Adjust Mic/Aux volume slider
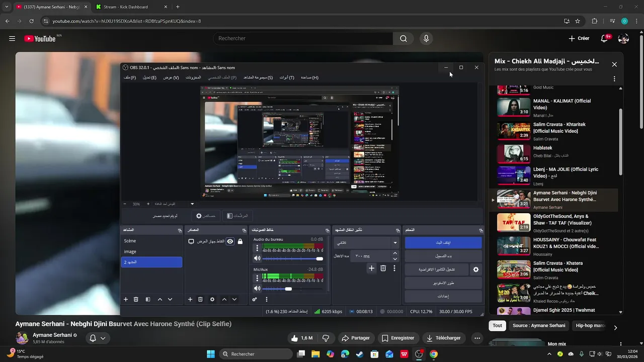This screenshot has height=362, width=644. click(293, 289)
